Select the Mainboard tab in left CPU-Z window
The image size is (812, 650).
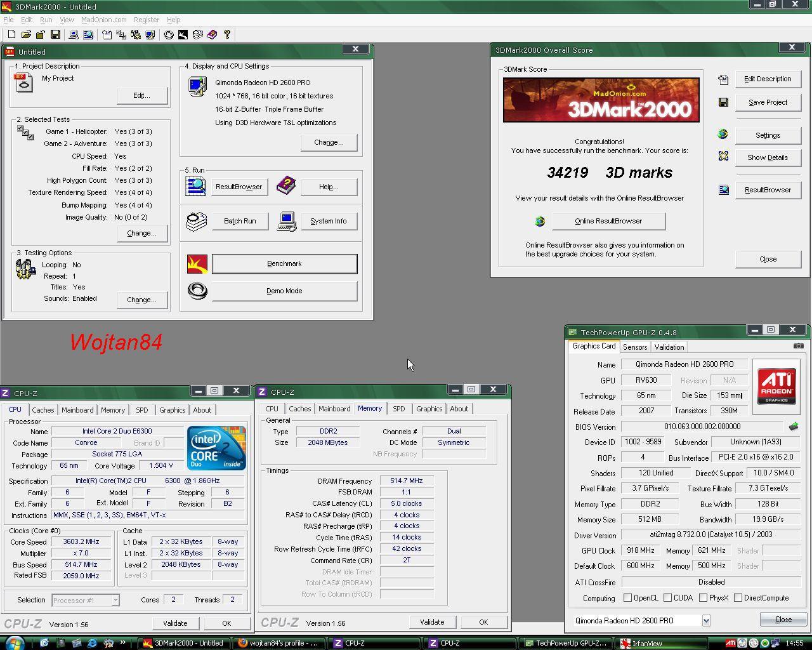pos(77,410)
